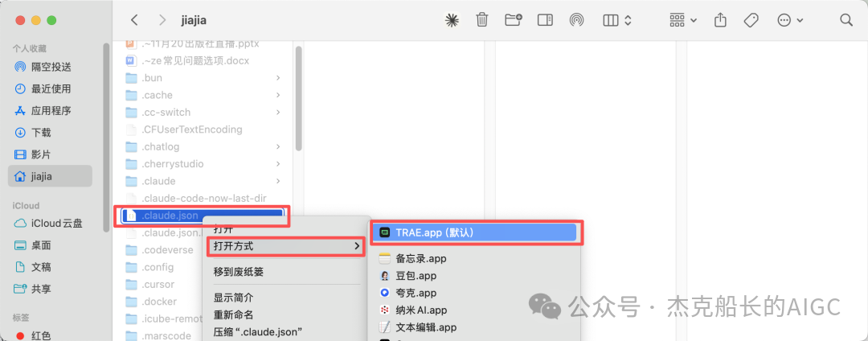
Task: Open the 打开方式 submenu
Action: (286, 246)
